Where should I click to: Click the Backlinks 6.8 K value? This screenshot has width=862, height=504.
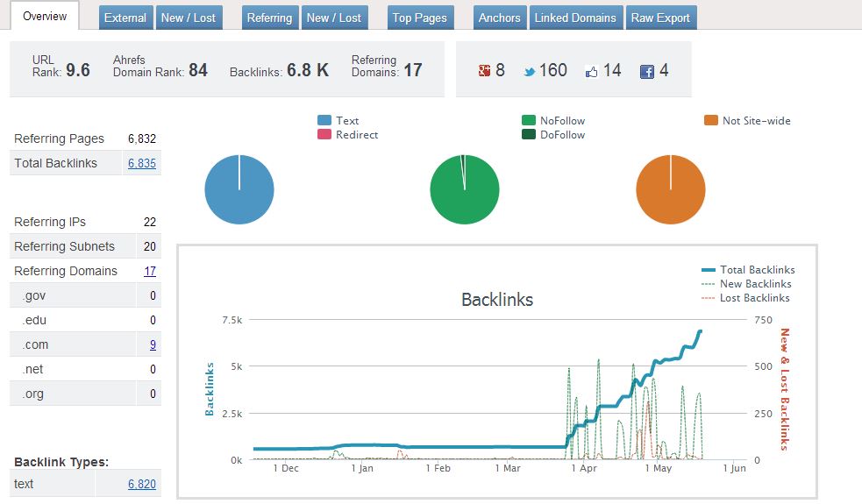[308, 70]
